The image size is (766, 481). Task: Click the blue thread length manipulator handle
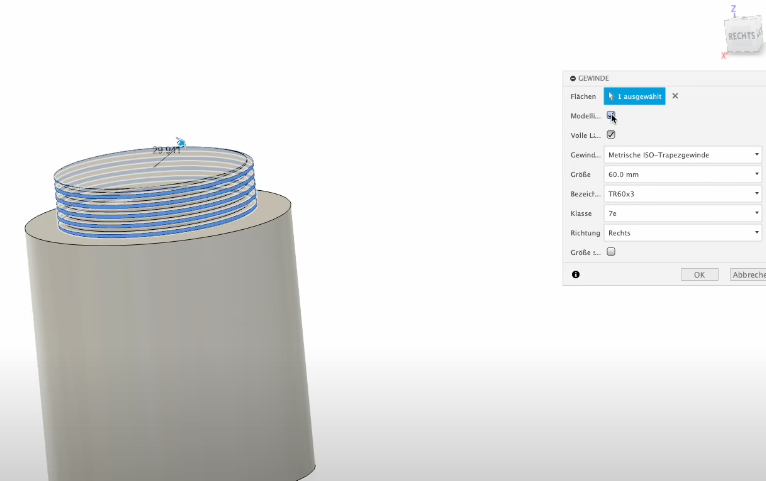pyautogui.click(x=181, y=143)
